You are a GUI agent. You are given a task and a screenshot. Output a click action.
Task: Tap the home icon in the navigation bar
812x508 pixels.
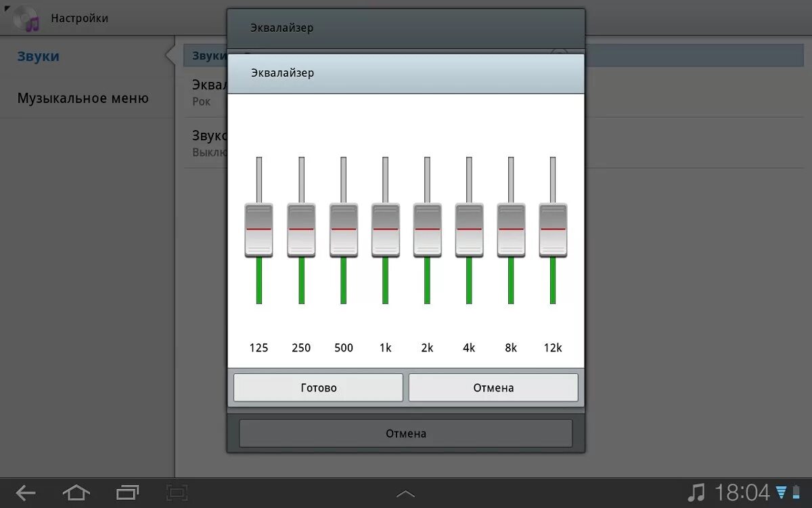[76, 493]
